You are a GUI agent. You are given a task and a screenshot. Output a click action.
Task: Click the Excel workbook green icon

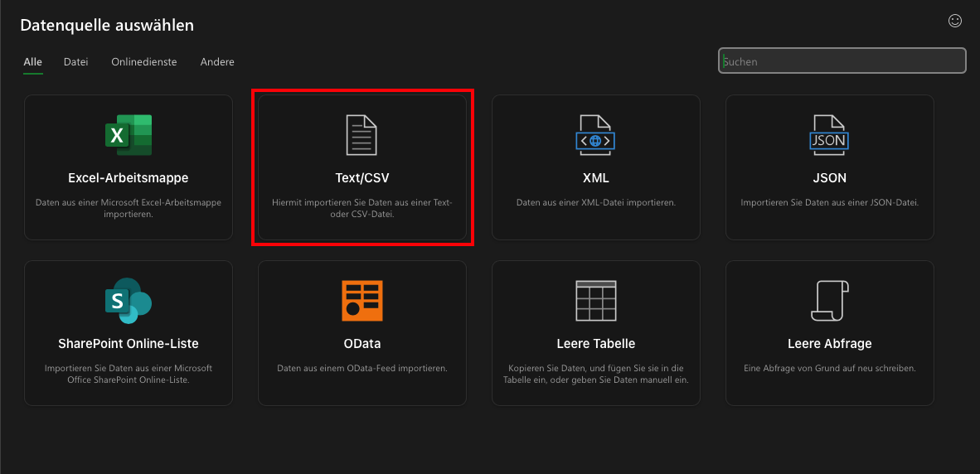tap(129, 135)
